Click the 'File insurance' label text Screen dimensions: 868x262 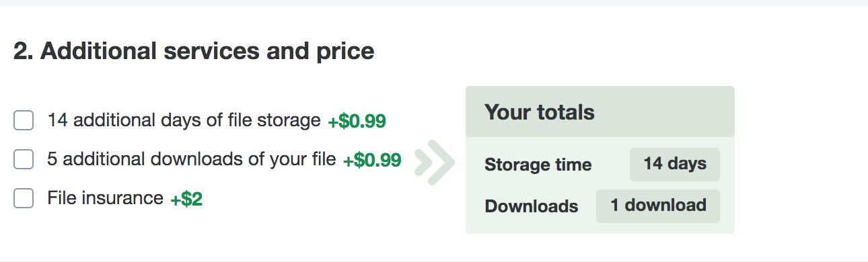click(105, 199)
